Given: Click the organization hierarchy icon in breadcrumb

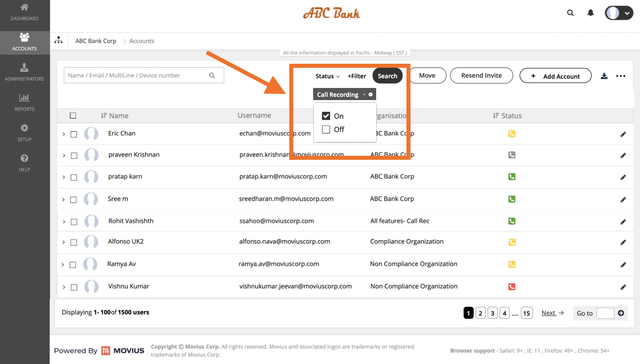Looking at the screenshot, I should click(59, 40).
